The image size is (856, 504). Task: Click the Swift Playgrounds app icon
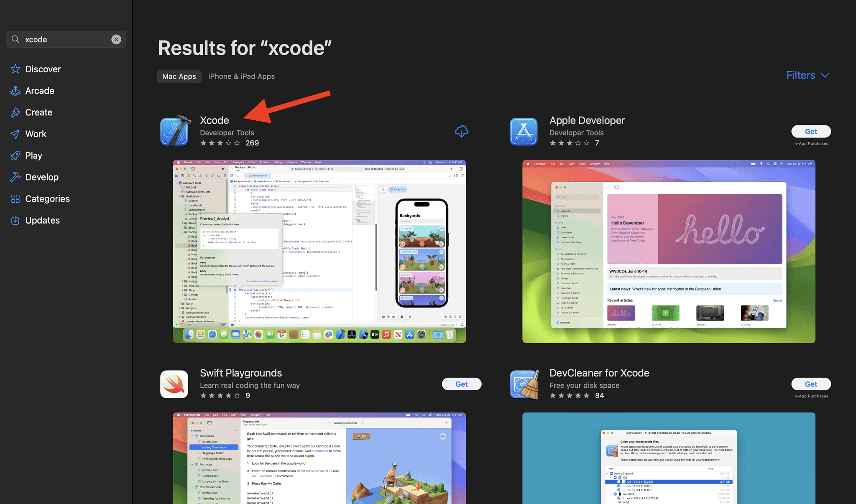pos(174,384)
